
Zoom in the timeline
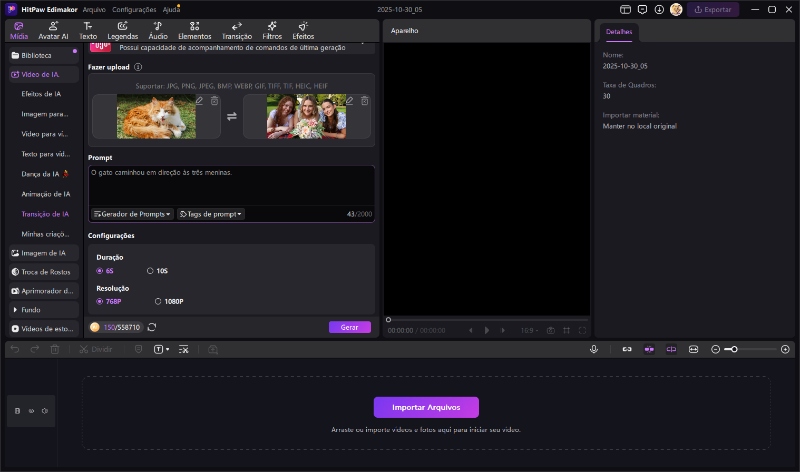[785, 350]
